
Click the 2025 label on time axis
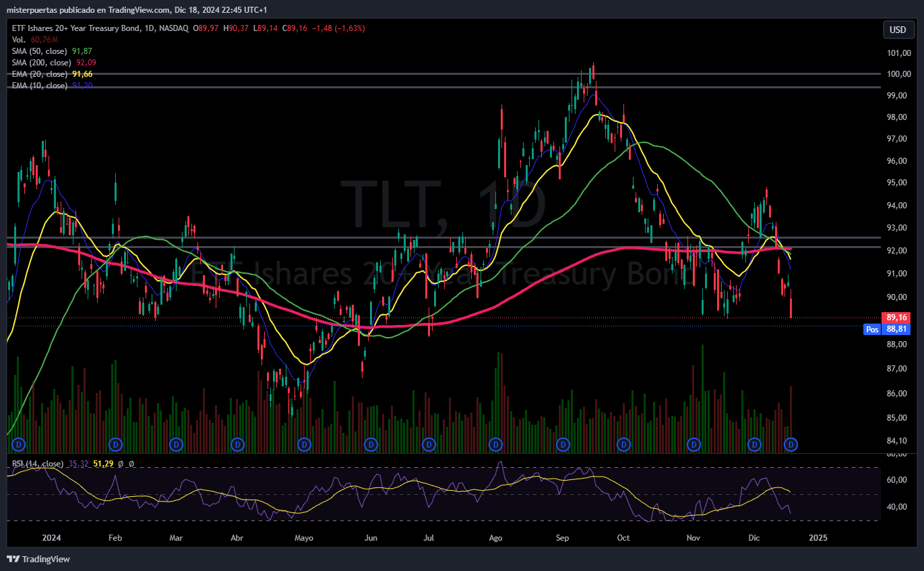pos(818,538)
